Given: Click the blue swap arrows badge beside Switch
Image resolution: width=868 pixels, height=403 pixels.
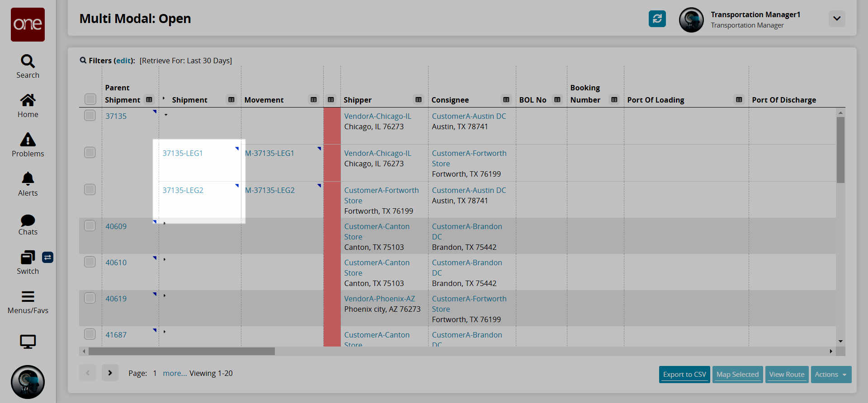Looking at the screenshot, I should pyautogui.click(x=47, y=257).
